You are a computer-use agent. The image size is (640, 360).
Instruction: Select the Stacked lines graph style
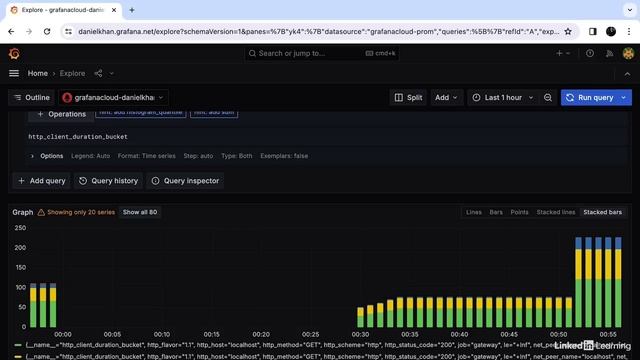[x=556, y=212]
